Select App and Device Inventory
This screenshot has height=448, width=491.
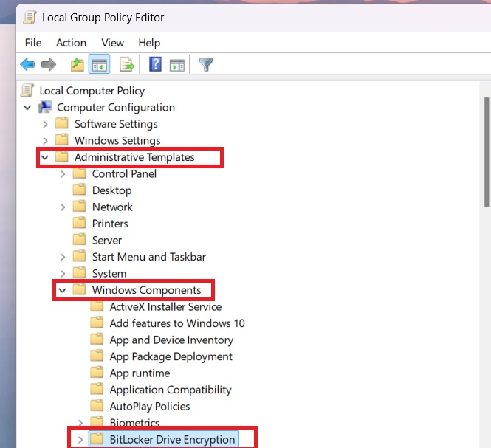(171, 340)
